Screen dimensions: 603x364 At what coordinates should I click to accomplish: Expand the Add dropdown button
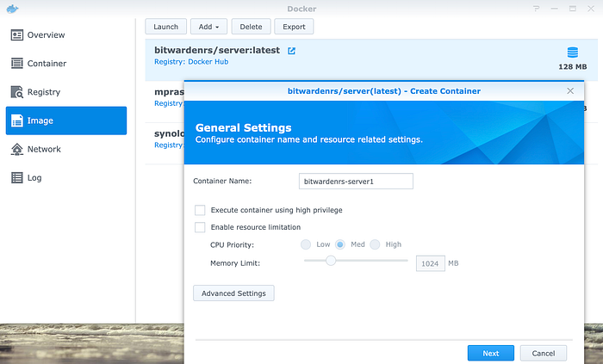click(x=208, y=27)
